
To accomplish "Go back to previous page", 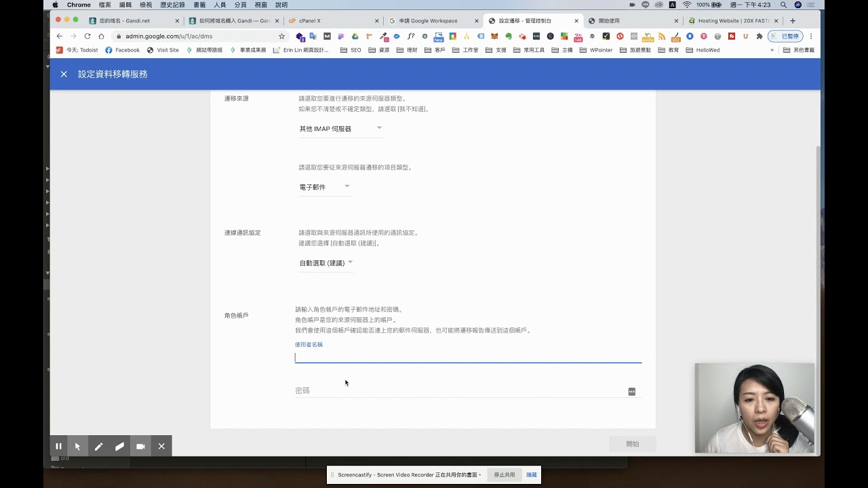I will [x=60, y=36].
